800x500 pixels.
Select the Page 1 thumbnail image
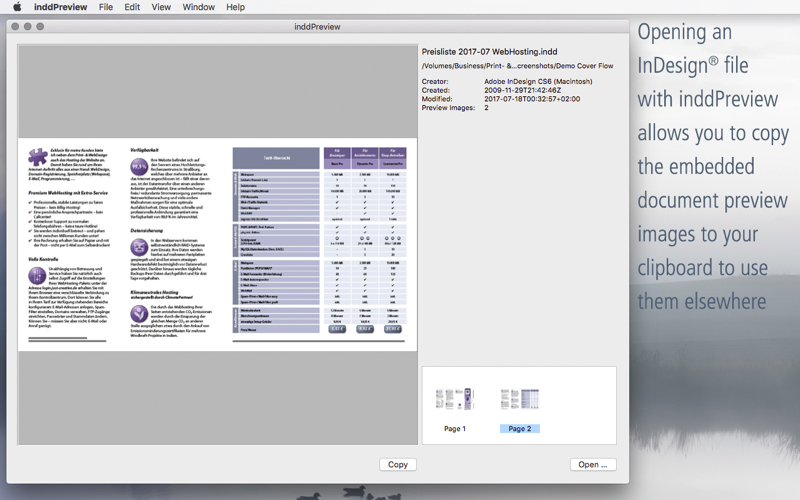(455, 399)
